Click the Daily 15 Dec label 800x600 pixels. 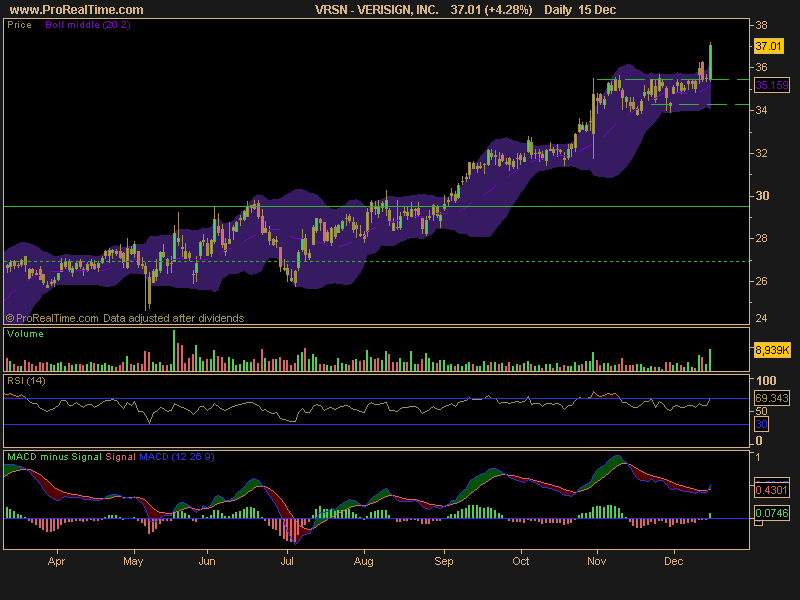(x=580, y=10)
